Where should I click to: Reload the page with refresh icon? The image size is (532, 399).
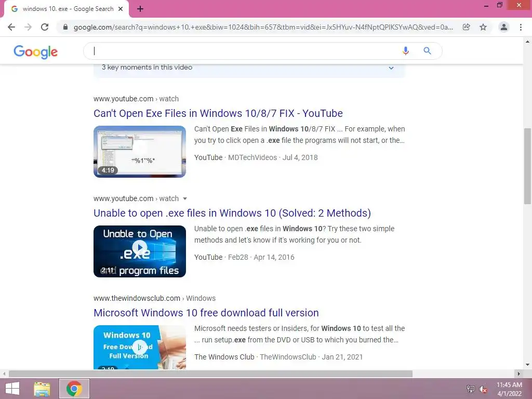tap(45, 27)
